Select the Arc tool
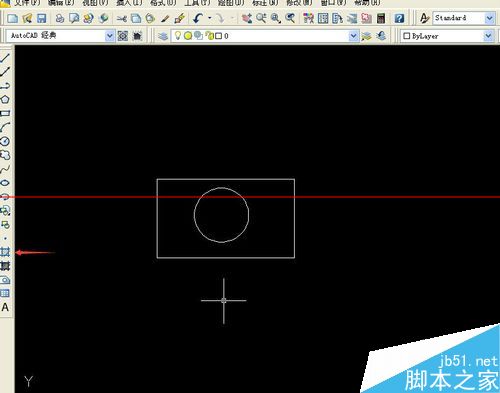Image resolution: width=500 pixels, height=393 pixels. 5,127
